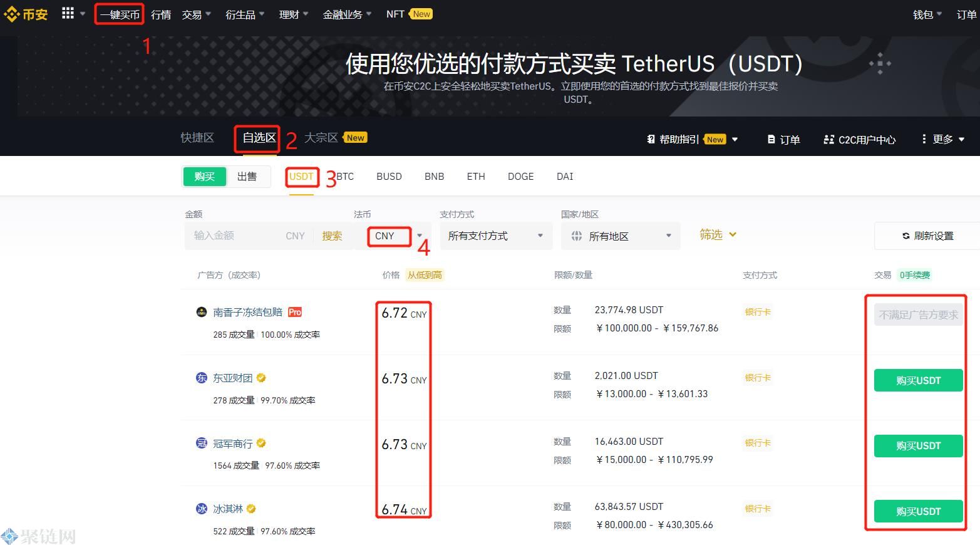Select the BTC coin tab

tap(345, 177)
